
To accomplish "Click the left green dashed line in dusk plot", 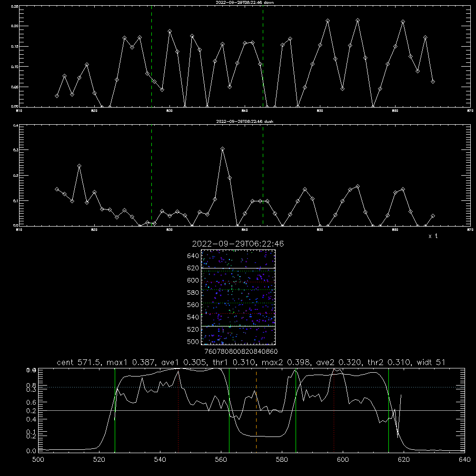I will coord(151,175).
